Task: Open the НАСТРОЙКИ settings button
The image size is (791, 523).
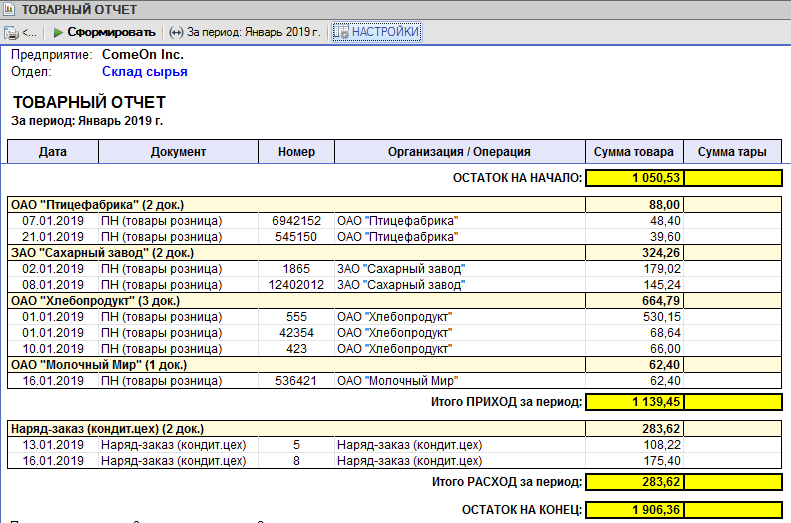Action: [376, 32]
